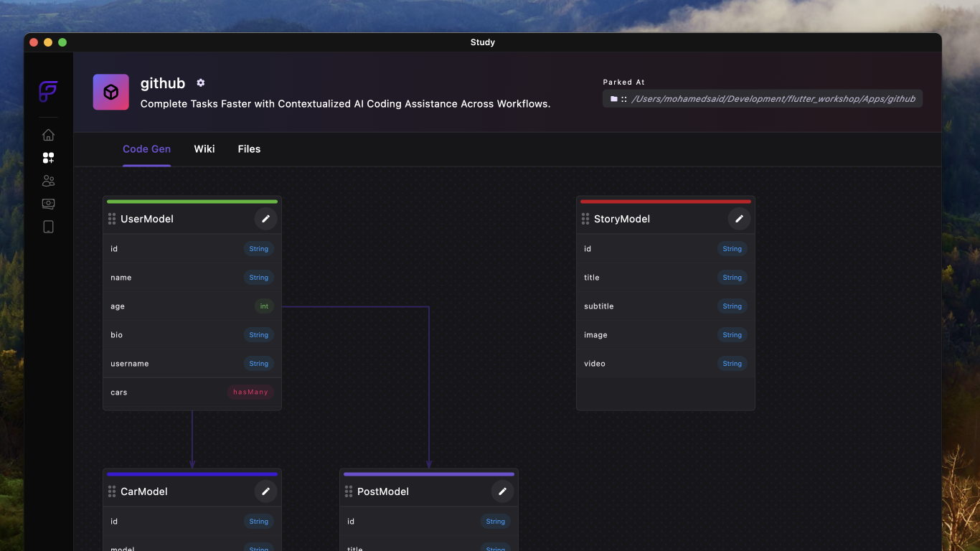Click the red StoryModel color bar
This screenshot has width=980, height=551.
(666, 202)
